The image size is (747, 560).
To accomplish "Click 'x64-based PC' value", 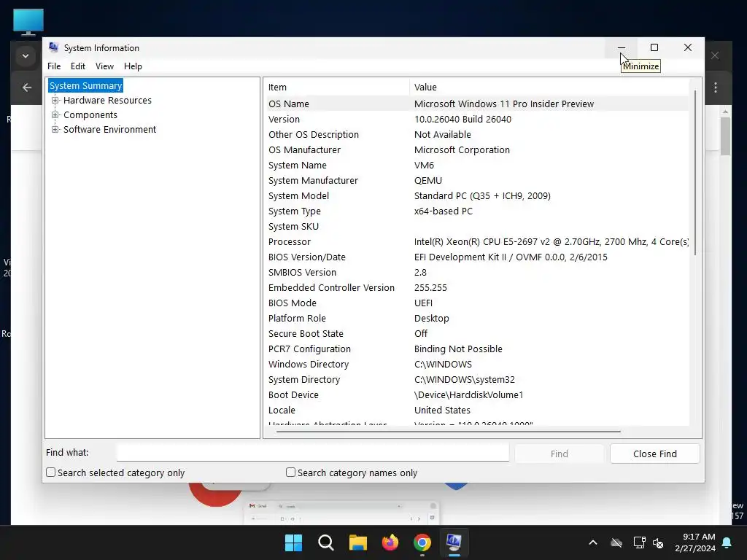I will [443, 211].
